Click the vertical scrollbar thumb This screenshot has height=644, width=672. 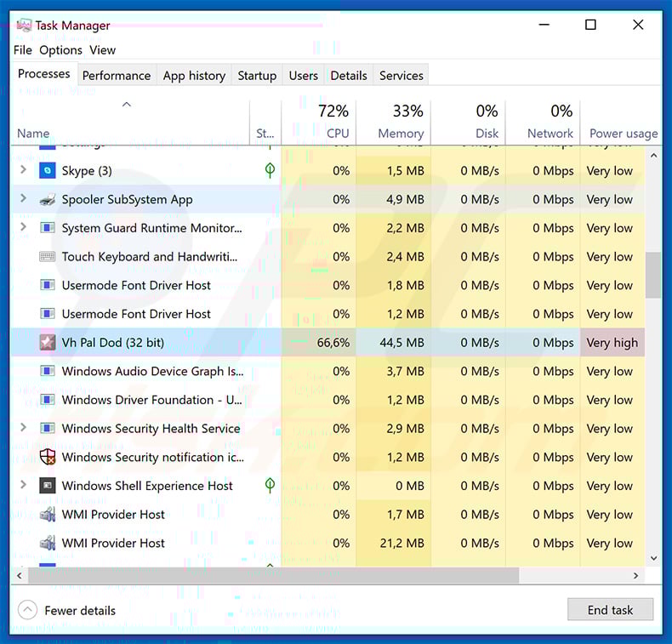pyautogui.click(x=653, y=275)
